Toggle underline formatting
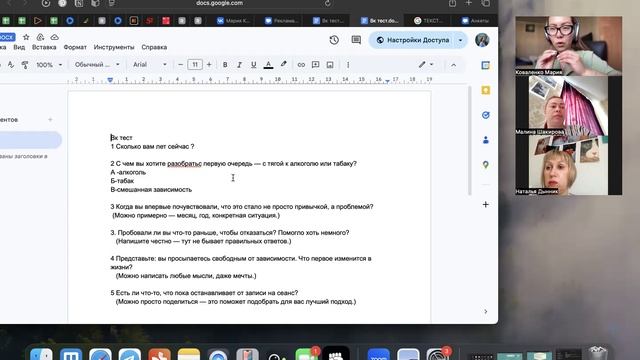The width and height of the screenshot is (640, 360). tap(253, 64)
